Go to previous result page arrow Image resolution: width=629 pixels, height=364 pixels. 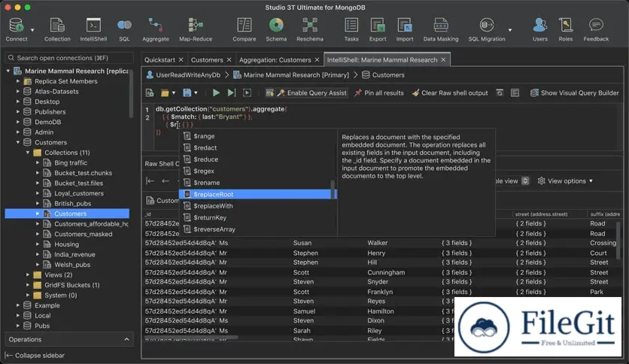(166, 181)
